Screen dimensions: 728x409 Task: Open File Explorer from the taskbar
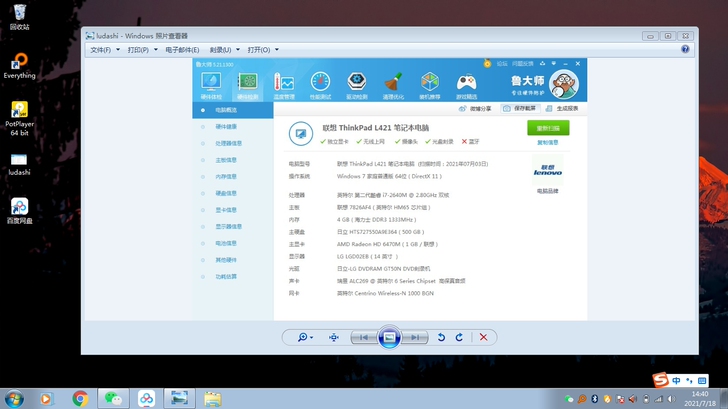(213, 399)
